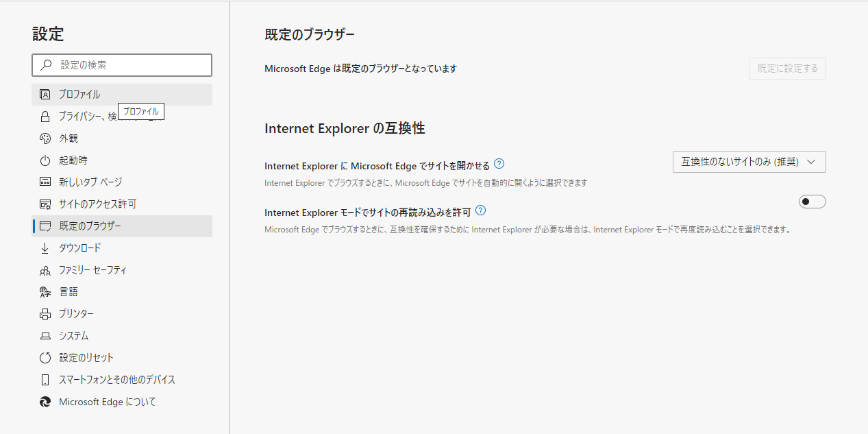Click the new tab page icon
This screenshot has width=868, height=434.
45,182
